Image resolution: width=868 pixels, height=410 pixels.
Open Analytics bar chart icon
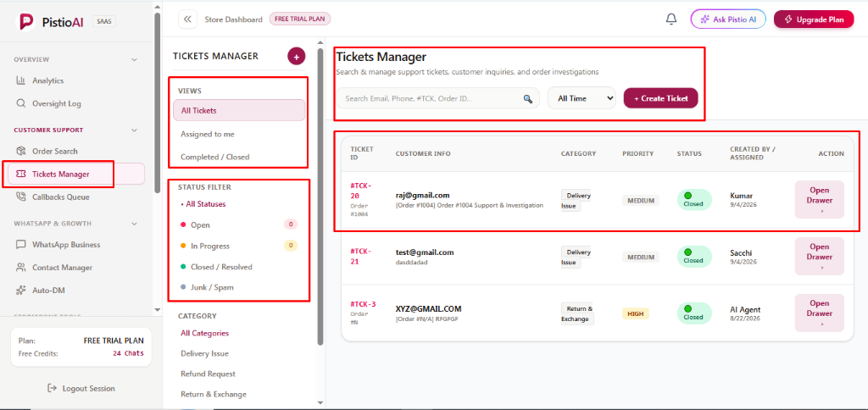point(21,80)
